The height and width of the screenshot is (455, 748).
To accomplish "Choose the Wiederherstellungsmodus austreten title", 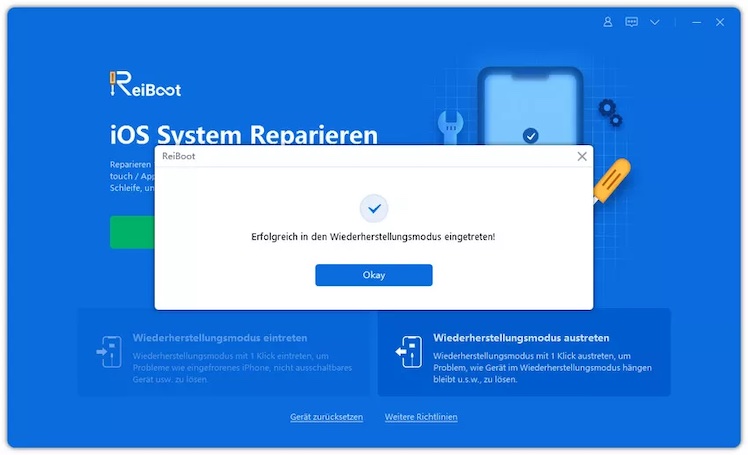I will coord(521,338).
